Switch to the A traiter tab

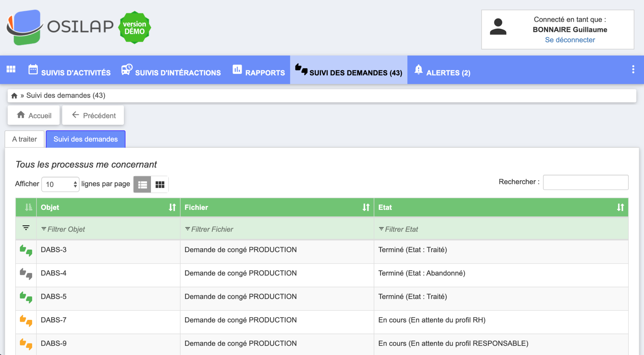click(25, 139)
